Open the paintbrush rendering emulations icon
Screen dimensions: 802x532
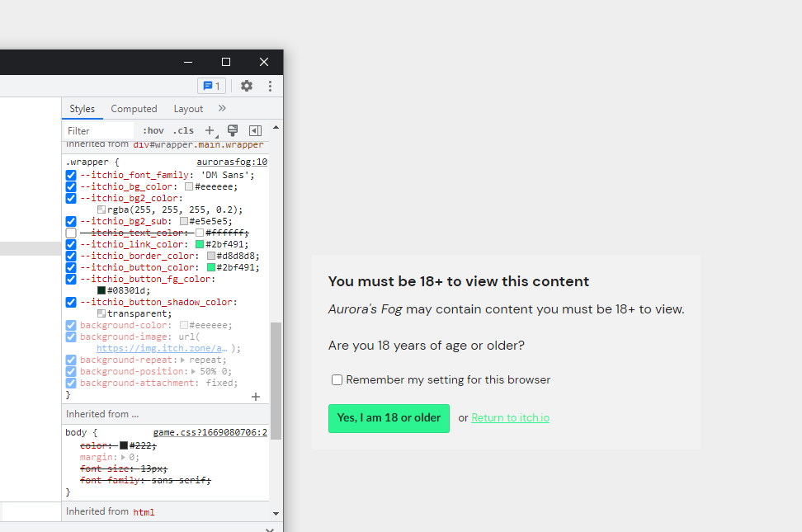(x=233, y=130)
